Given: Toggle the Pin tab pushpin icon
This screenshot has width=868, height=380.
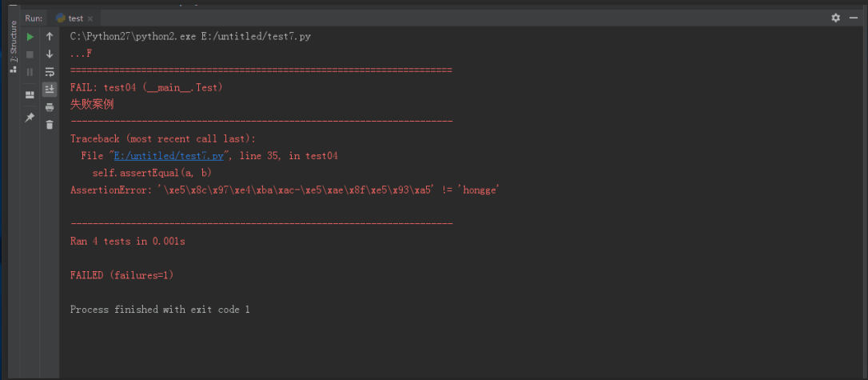Looking at the screenshot, I should coord(30,118).
